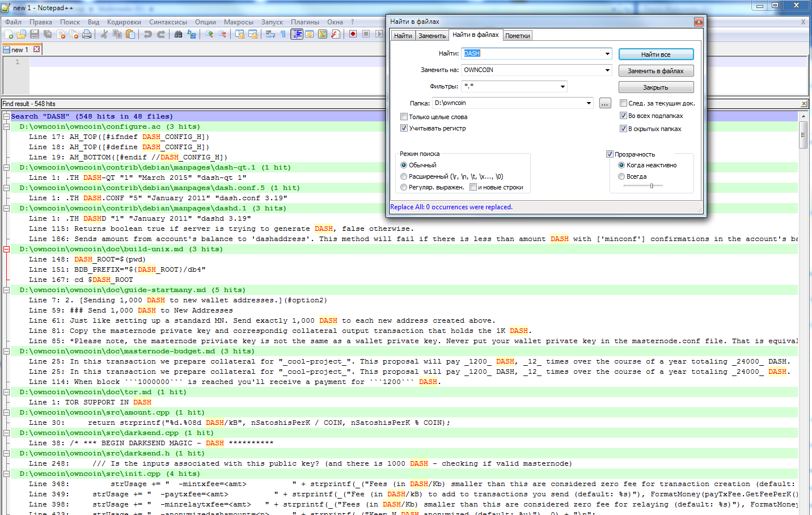Collapse the build-unix.md results node
The height and width of the screenshot is (515, 812).
pos(6,249)
